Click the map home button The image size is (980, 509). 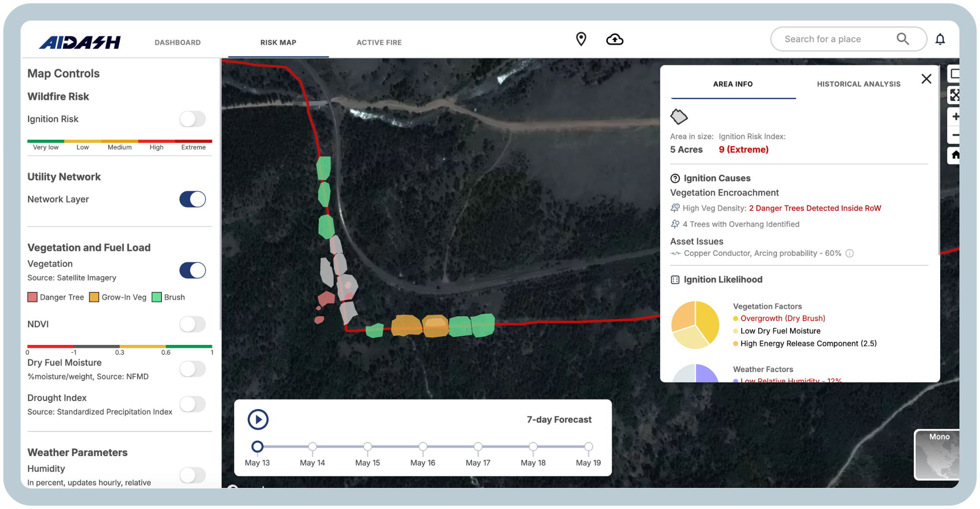(955, 155)
